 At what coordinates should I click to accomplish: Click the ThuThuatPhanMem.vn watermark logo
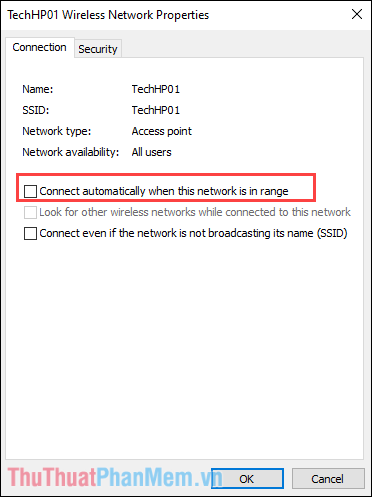pyautogui.click(x=115, y=477)
